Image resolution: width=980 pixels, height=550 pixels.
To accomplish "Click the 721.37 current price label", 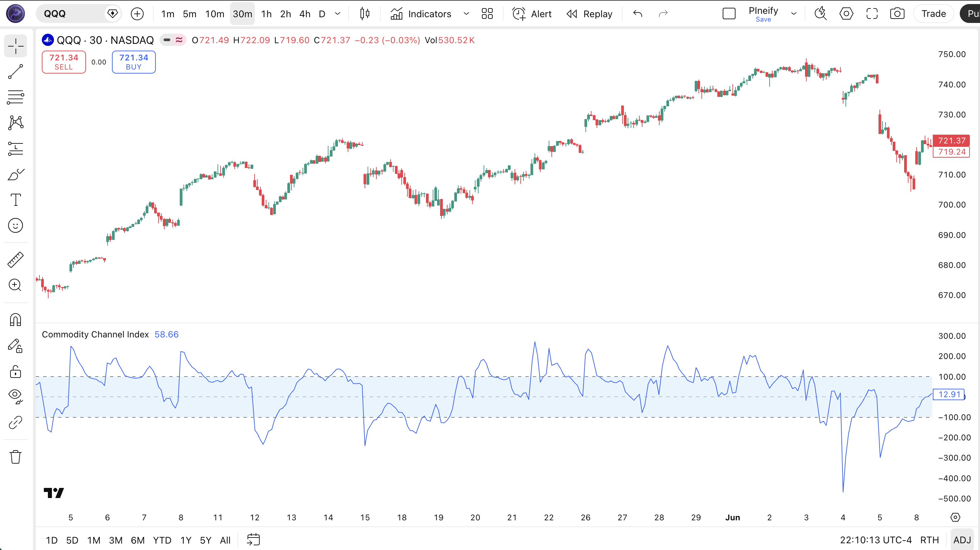I will click(x=951, y=140).
